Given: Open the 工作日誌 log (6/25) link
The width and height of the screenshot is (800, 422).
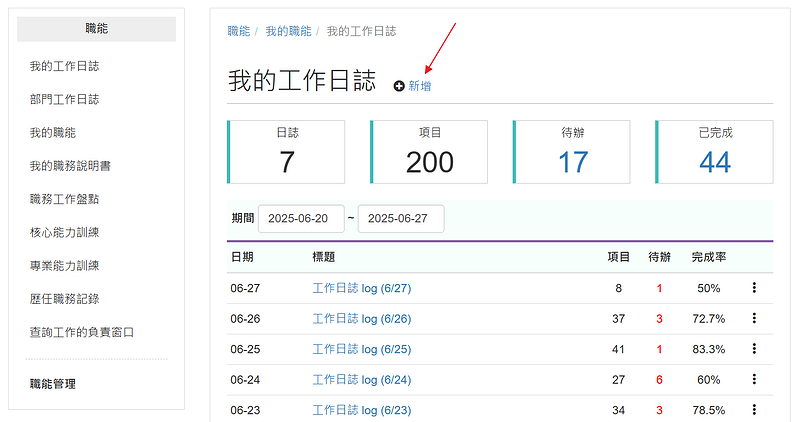Looking at the screenshot, I should pyautogui.click(x=361, y=349).
